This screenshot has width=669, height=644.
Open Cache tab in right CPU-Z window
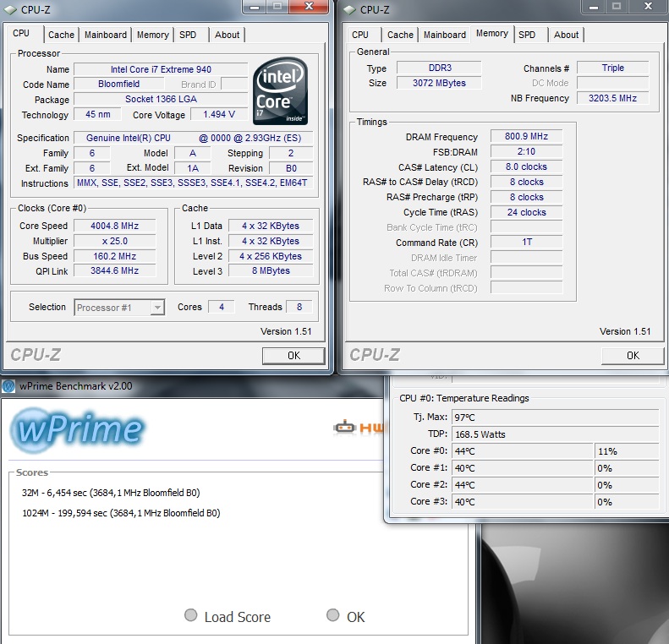coord(400,35)
